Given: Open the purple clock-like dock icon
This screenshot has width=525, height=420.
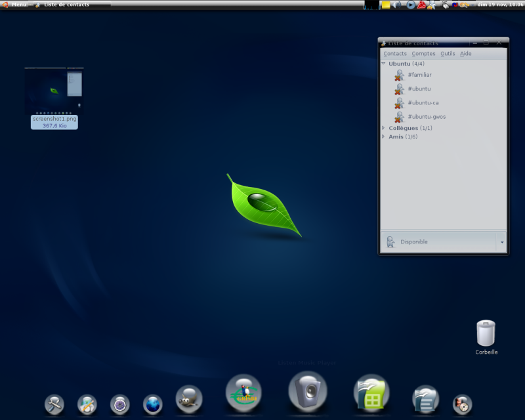Looking at the screenshot, I should coord(120,404).
